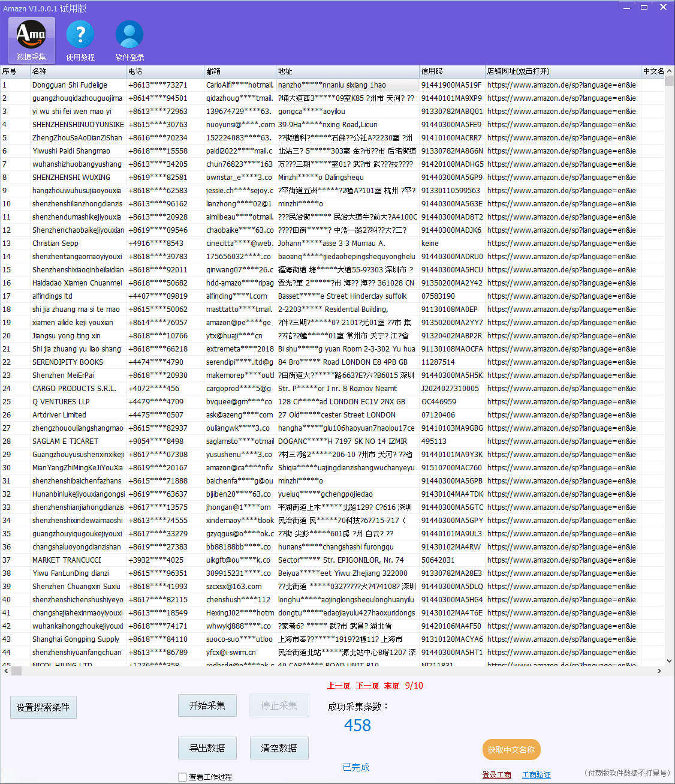675x784 pixels.
Task: Click the 导出数据 export button
Action: pos(207,748)
